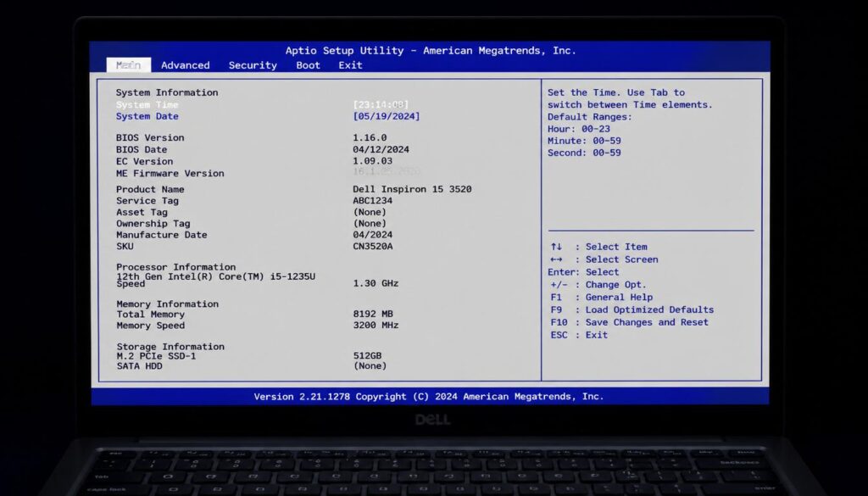Click the F1 General Help hint
Screen dimensions: 868x496
(601, 298)
